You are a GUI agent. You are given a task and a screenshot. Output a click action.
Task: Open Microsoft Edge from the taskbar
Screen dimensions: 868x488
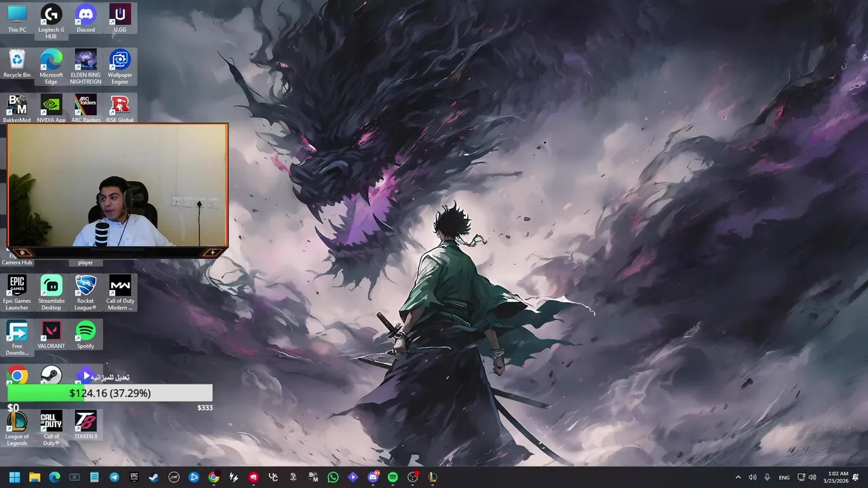[54, 477]
